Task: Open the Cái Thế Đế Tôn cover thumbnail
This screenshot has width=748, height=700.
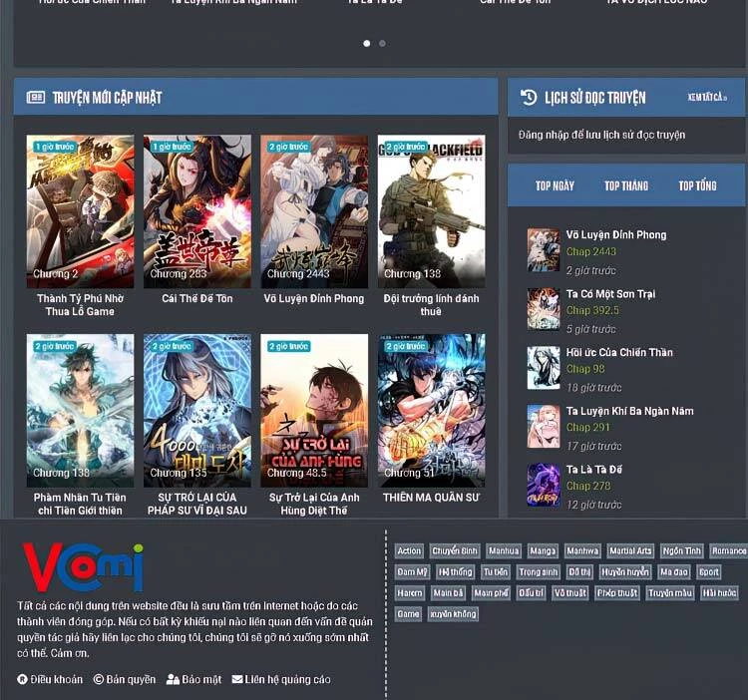Action: coord(197,211)
